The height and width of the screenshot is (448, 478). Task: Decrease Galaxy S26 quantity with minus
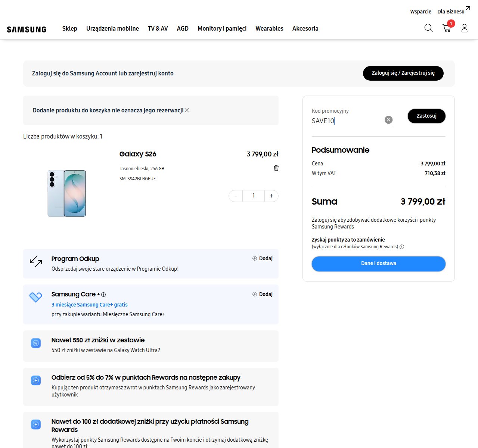(236, 196)
